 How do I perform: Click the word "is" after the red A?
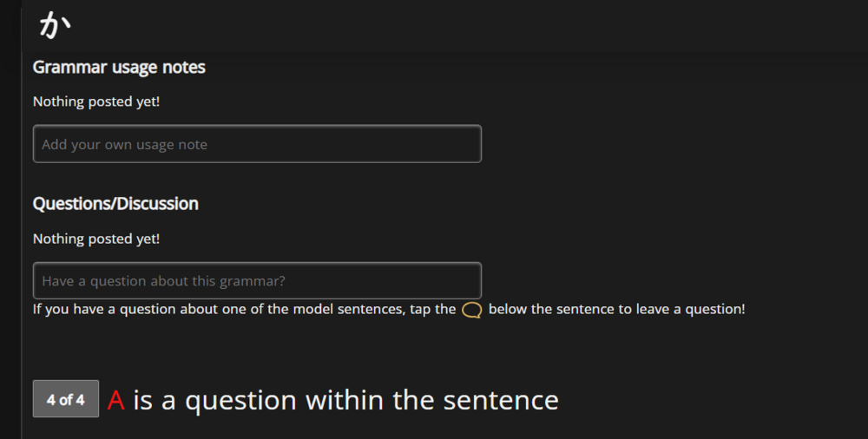pyautogui.click(x=143, y=400)
